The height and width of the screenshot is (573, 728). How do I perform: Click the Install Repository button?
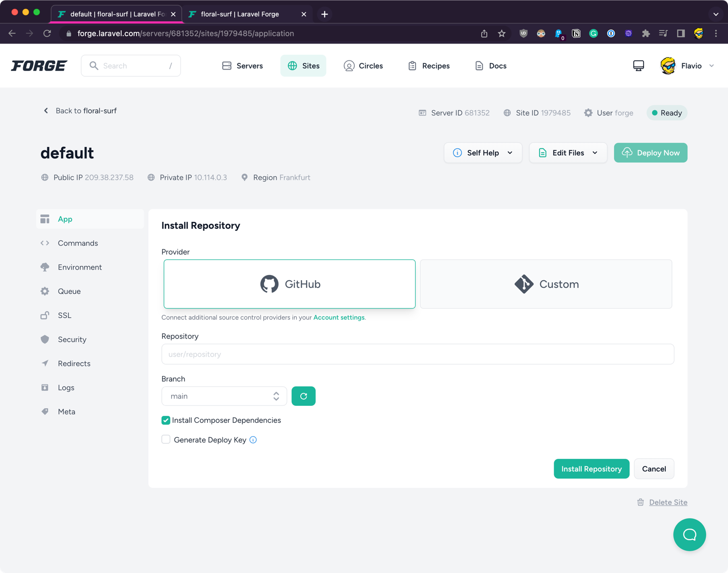click(591, 469)
